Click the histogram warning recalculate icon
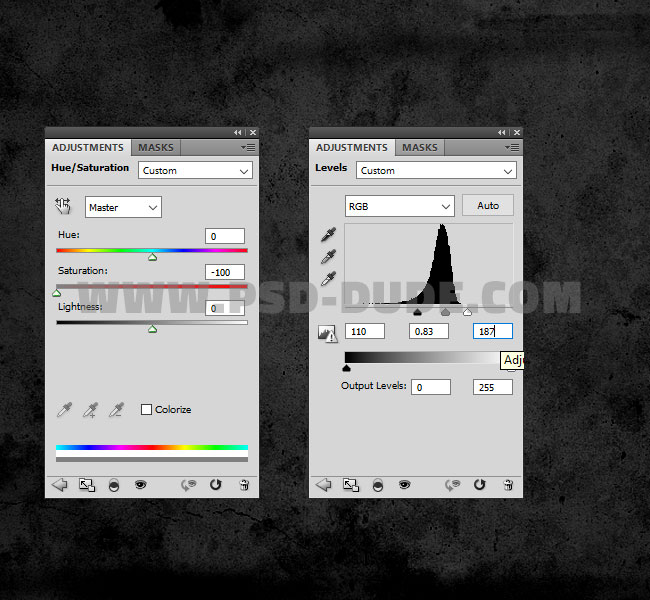The width and height of the screenshot is (650, 600). (x=327, y=334)
